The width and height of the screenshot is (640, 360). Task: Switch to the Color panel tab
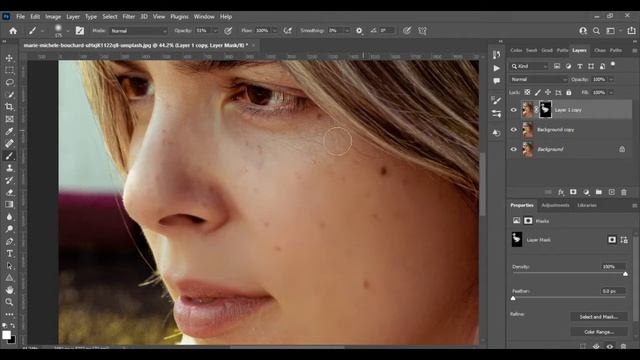coord(516,50)
